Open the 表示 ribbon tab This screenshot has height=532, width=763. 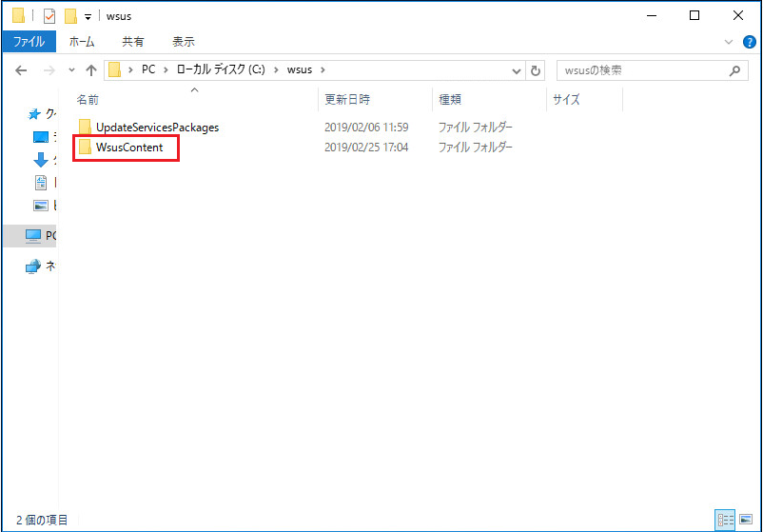pyautogui.click(x=183, y=42)
